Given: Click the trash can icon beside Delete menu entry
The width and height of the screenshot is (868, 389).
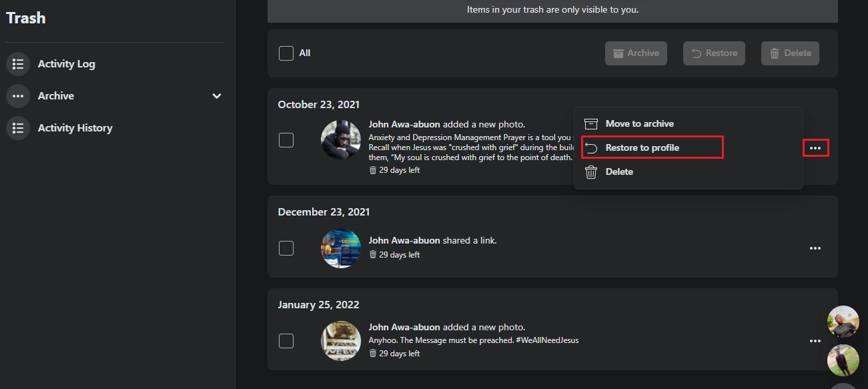Looking at the screenshot, I should click(591, 171).
